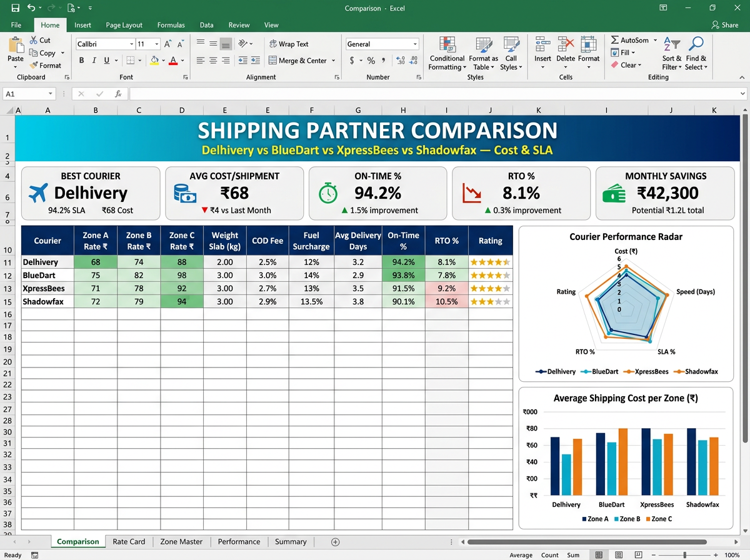This screenshot has height=560, width=750.
Task: Click the insert function fx icon
Action: coord(118,94)
